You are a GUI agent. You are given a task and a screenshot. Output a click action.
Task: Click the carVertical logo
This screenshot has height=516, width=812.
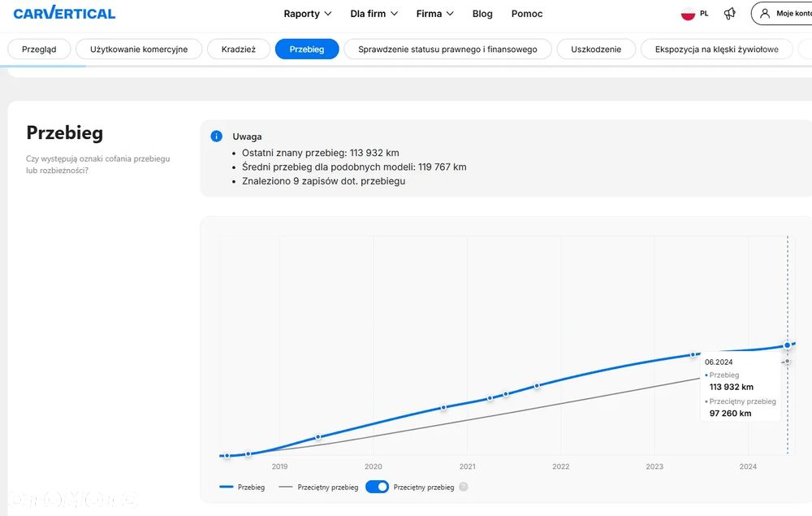[64, 13]
